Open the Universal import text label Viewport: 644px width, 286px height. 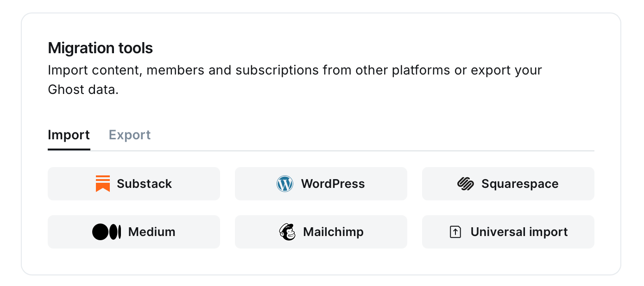(x=519, y=232)
